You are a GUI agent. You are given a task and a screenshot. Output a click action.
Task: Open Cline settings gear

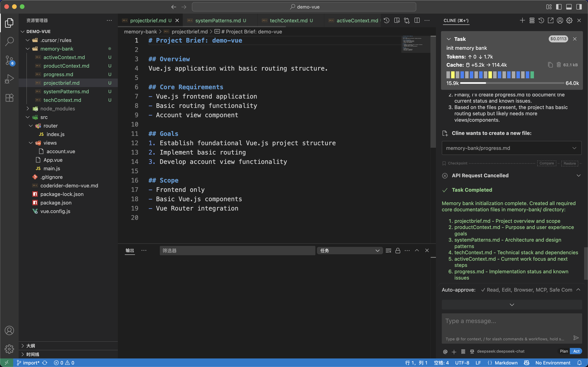point(569,20)
